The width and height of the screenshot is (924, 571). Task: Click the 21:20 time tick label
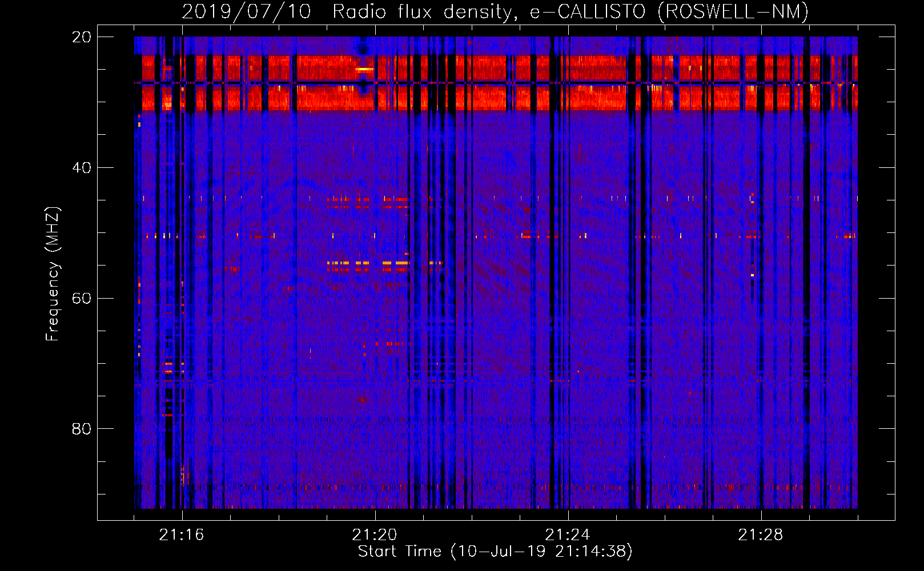[375, 535]
